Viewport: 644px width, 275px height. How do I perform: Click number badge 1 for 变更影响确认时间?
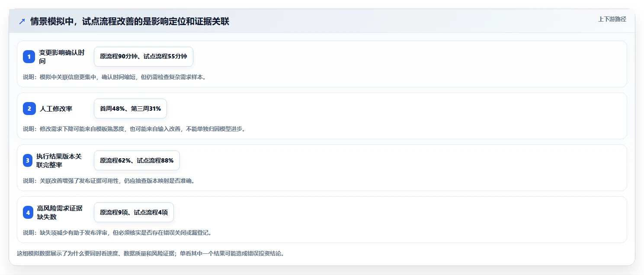click(x=29, y=57)
